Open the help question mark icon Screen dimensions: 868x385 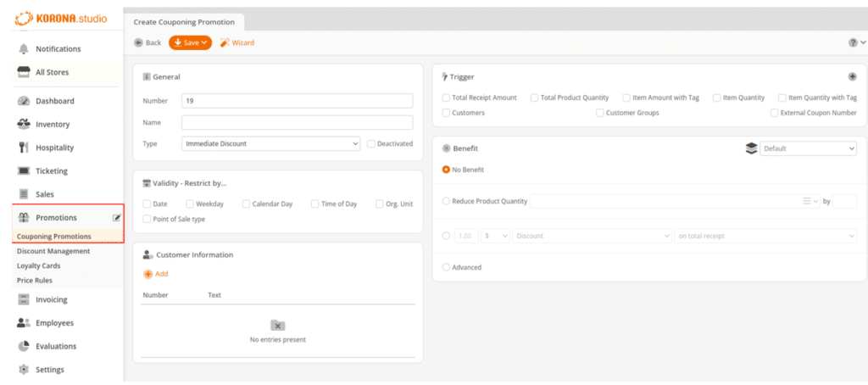coord(853,42)
